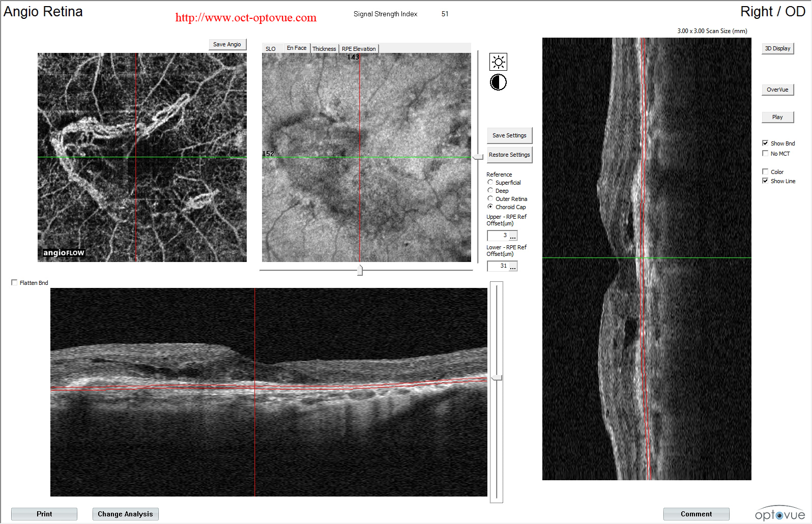The image size is (812, 524).
Task: Click the Right / OD eye label
Action: point(772,12)
